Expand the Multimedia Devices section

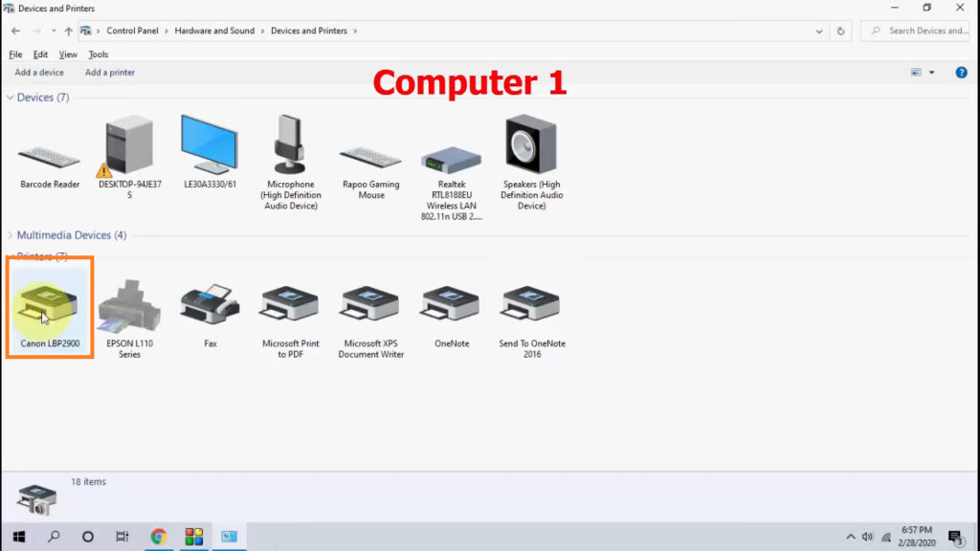click(x=11, y=234)
